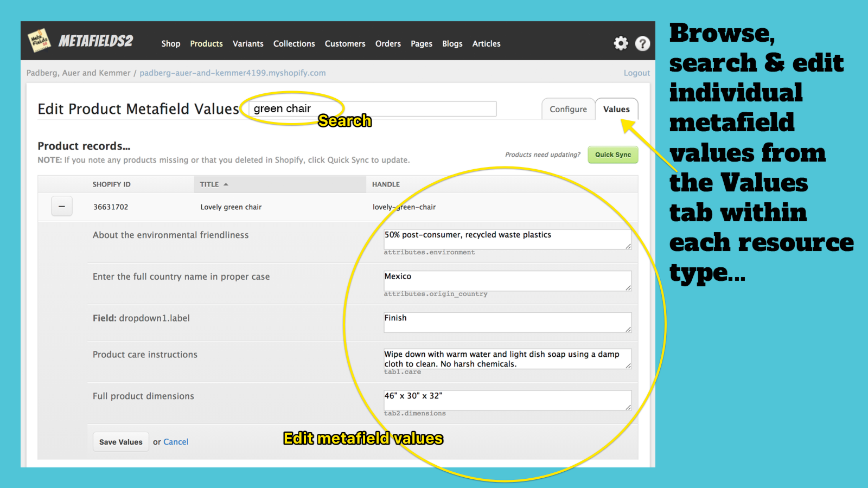Edit the full product dimensions field

pyautogui.click(x=507, y=400)
